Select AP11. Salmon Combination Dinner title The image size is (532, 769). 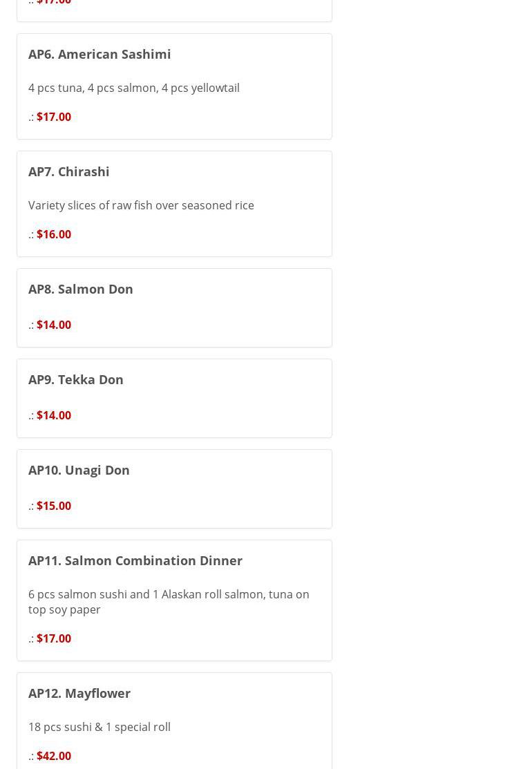tap(135, 560)
